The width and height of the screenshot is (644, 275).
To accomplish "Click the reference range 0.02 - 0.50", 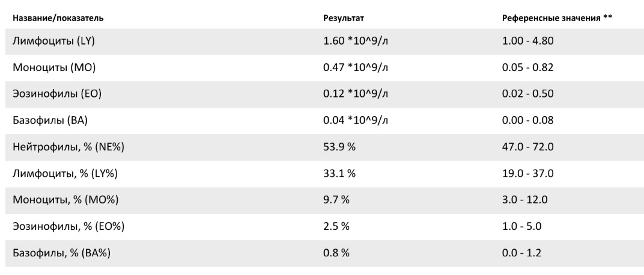I will click(x=527, y=94).
